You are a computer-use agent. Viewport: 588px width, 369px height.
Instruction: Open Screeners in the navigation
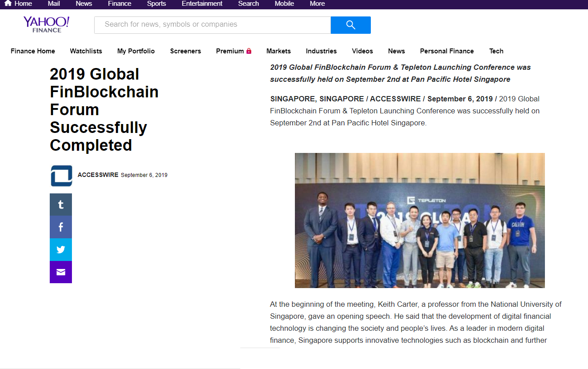[x=185, y=51]
